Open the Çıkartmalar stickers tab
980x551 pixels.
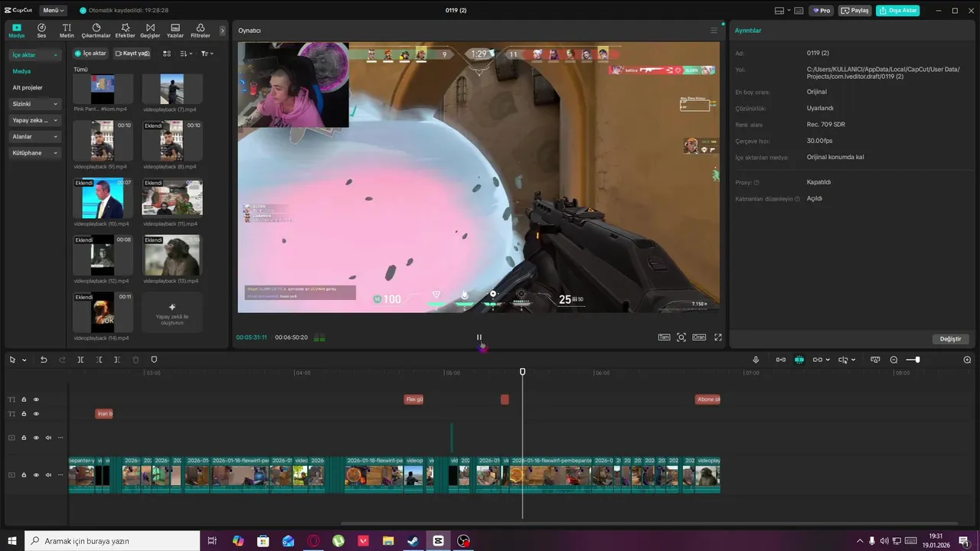(96, 31)
